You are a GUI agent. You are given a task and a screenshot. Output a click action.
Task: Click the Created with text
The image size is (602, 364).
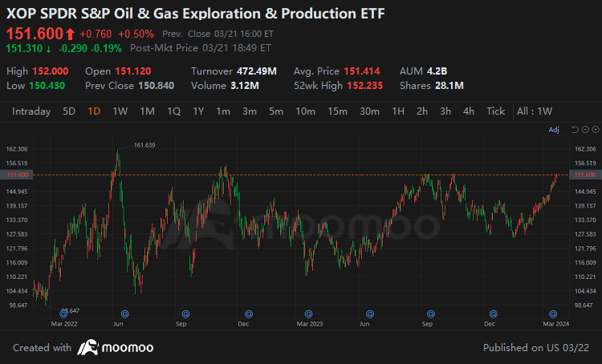pos(43,348)
